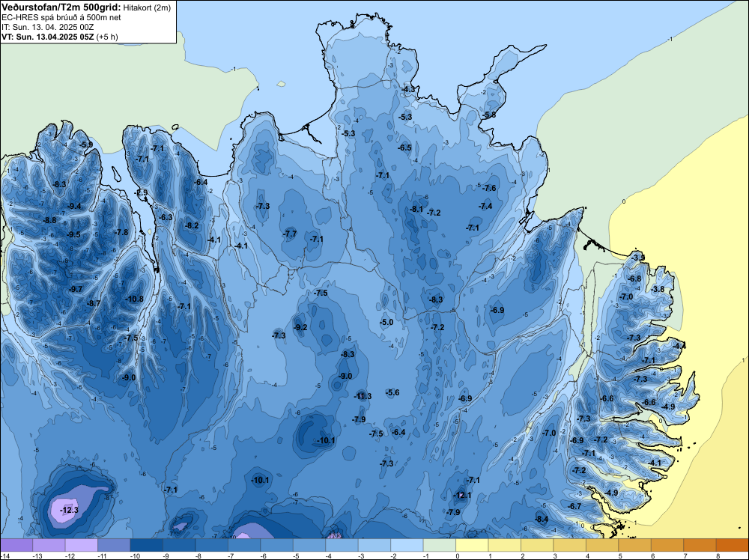Click the -5.0 temperature value

click(x=386, y=322)
